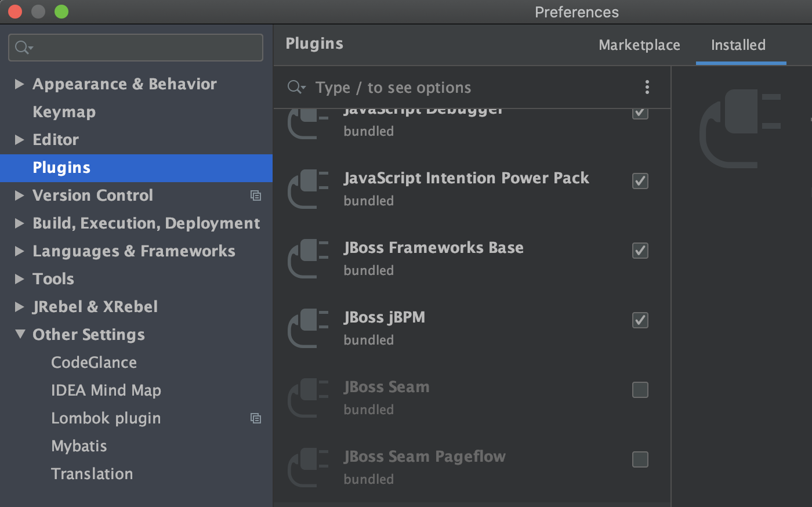The width and height of the screenshot is (812, 507).
Task: Switch to the Installed tab
Action: pos(738,45)
